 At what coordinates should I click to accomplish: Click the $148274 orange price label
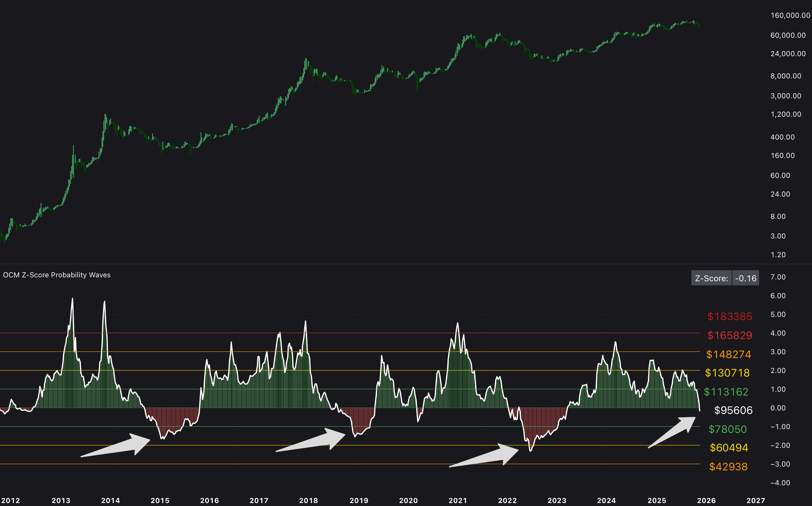click(728, 354)
